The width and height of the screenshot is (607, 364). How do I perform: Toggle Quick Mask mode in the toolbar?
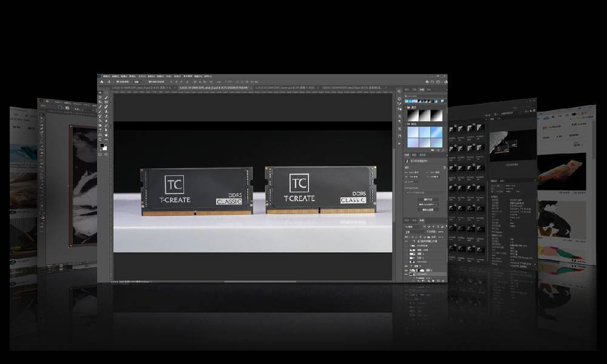[100, 154]
